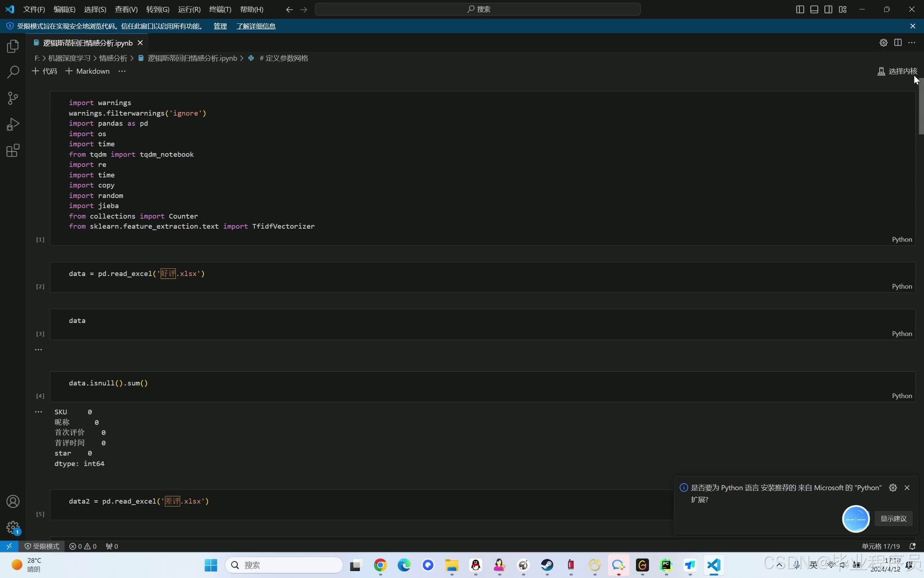Click the cell 17/19 status entry
924x578 pixels.
pyautogui.click(x=880, y=546)
